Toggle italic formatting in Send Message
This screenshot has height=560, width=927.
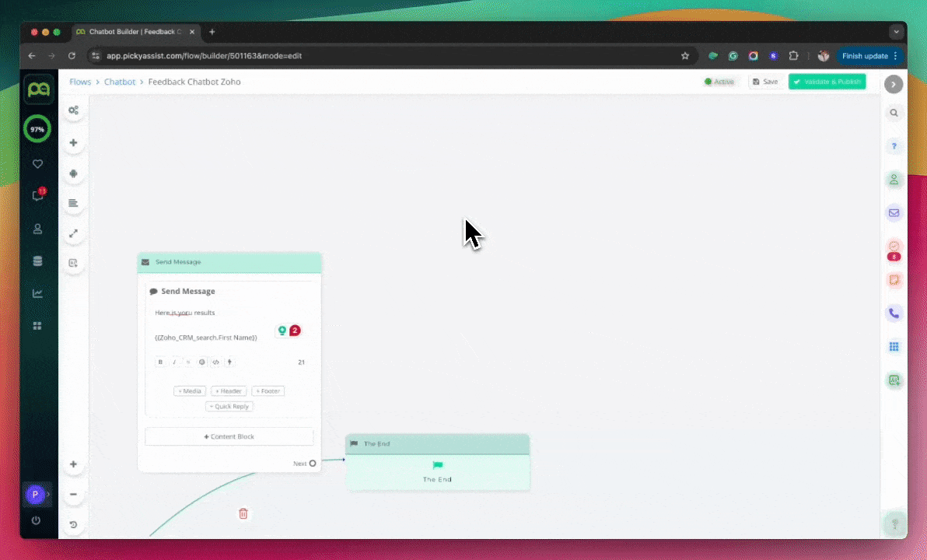click(x=175, y=362)
